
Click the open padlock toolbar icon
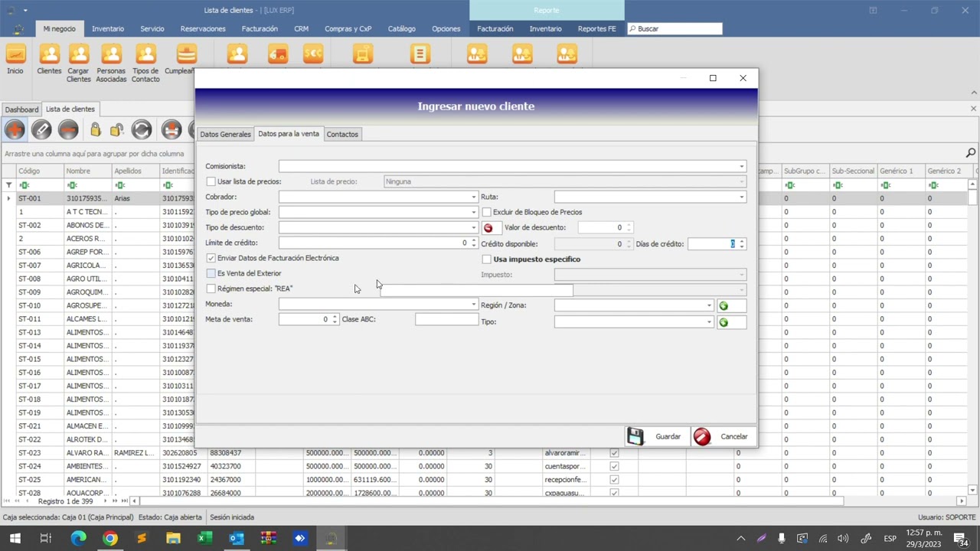point(117,130)
